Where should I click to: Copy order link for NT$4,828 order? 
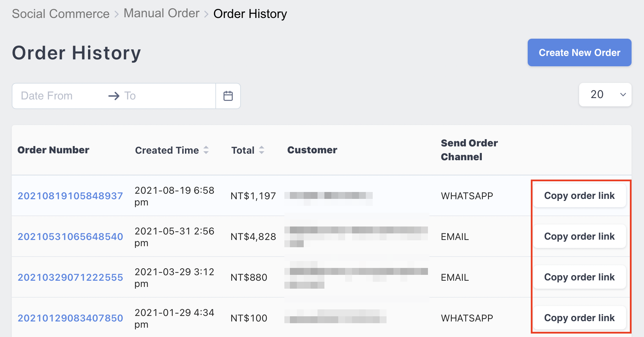[579, 236]
